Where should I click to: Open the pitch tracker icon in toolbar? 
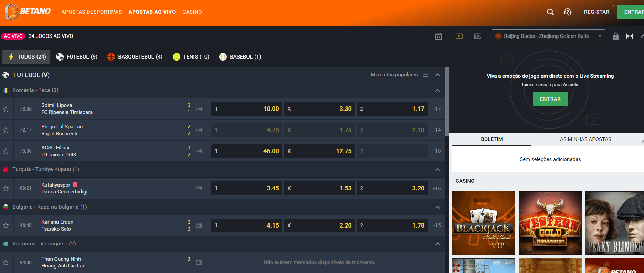tap(478, 36)
